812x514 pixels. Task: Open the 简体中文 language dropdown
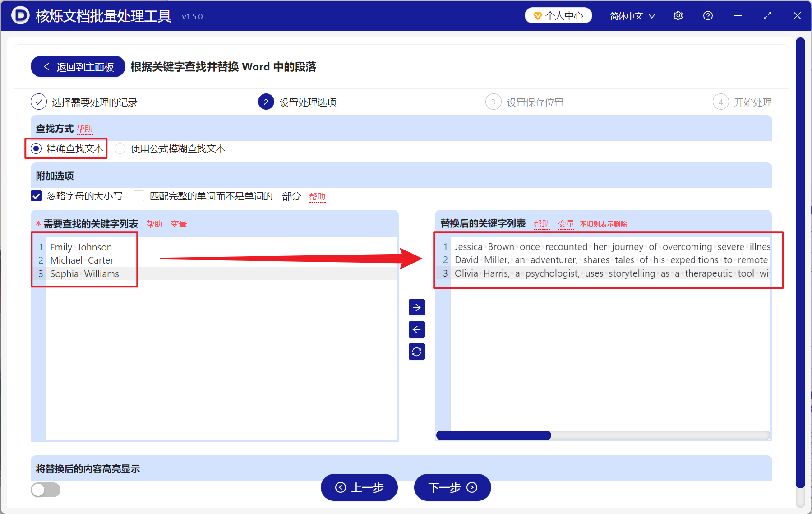(631, 15)
